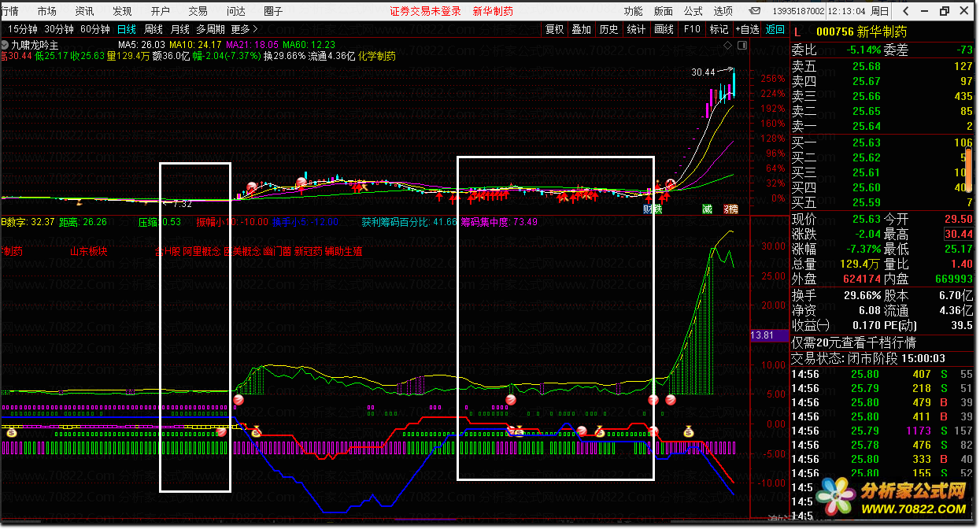The width and height of the screenshot is (980, 529).
Task: Click the 画线 draw-line button
Action: tap(664, 29)
